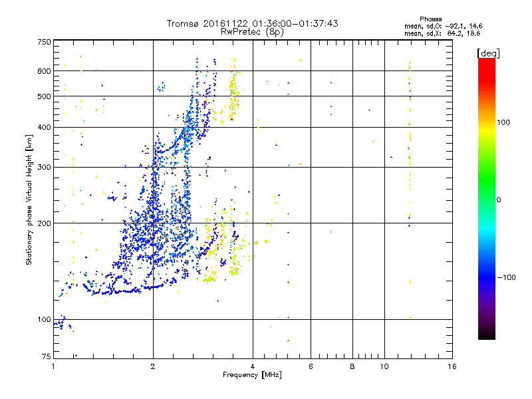Screen dimensions: 532x399
Task: Click the 'Frequency [MHz]' x-axis label
Action: coord(252,375)
